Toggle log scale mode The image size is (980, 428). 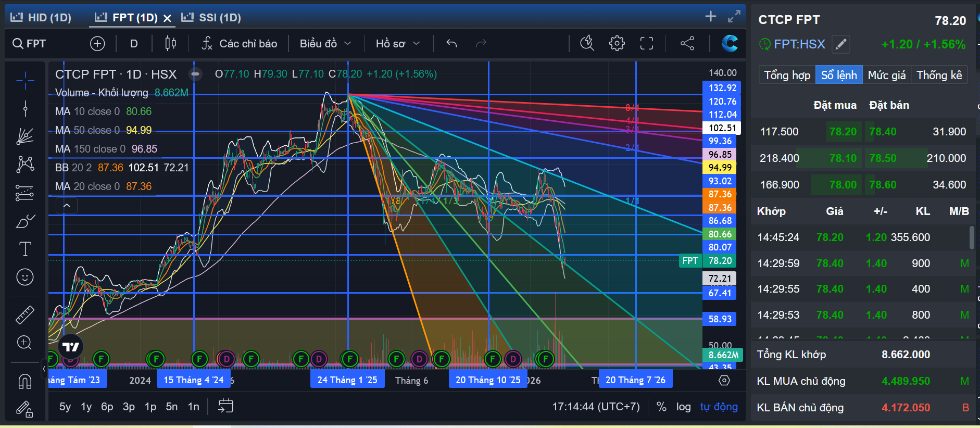(x=683, y=407)
